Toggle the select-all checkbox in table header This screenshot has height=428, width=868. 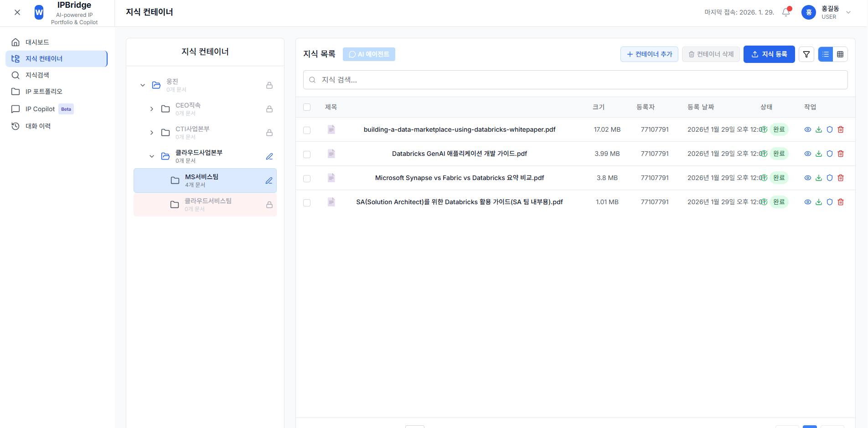click(x=307, y=107)
